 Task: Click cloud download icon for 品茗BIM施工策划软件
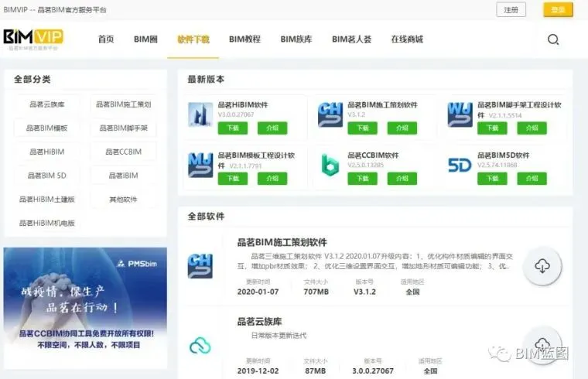(x=542, y=266)
